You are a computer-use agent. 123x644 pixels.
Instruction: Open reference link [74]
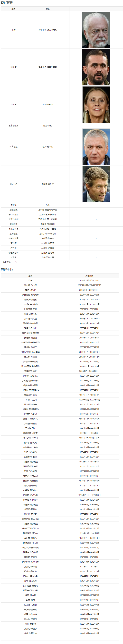tap(15, 261)
